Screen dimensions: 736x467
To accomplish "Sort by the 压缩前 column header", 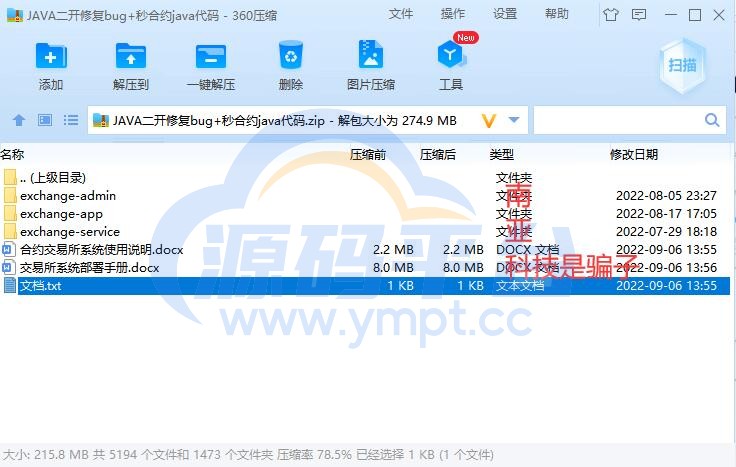I will click(368, 154).
